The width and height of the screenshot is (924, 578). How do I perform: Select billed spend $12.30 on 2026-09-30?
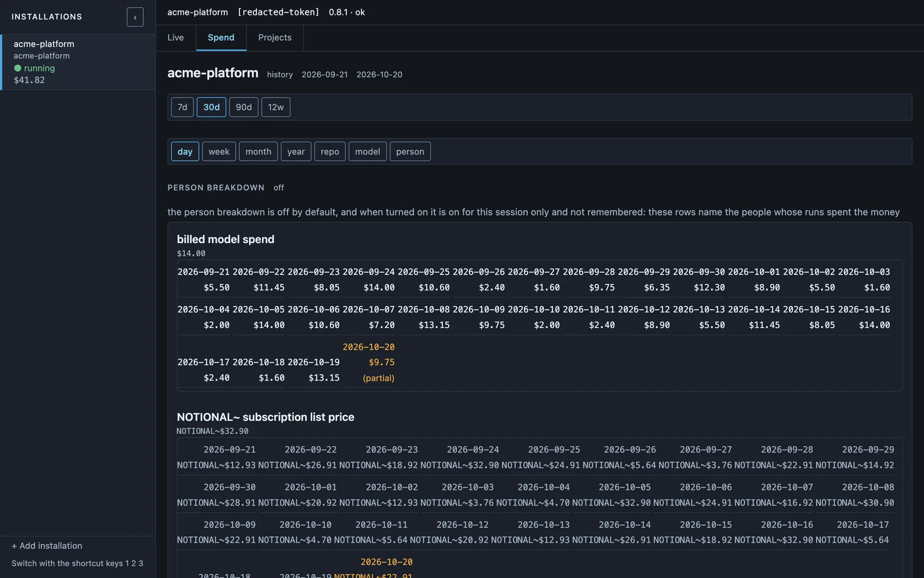(699, 279)
